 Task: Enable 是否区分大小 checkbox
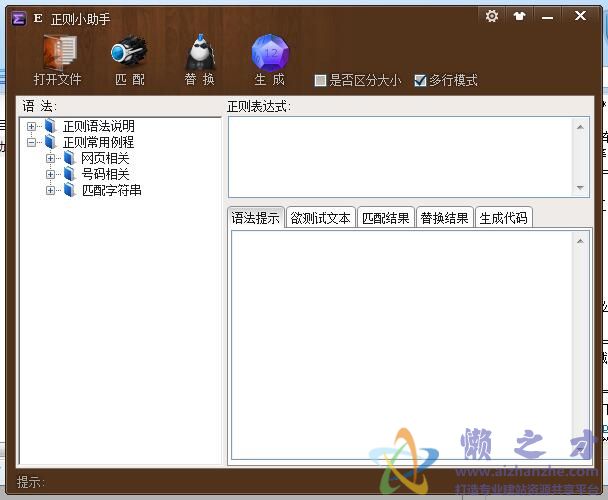click(x=320, y=80)
